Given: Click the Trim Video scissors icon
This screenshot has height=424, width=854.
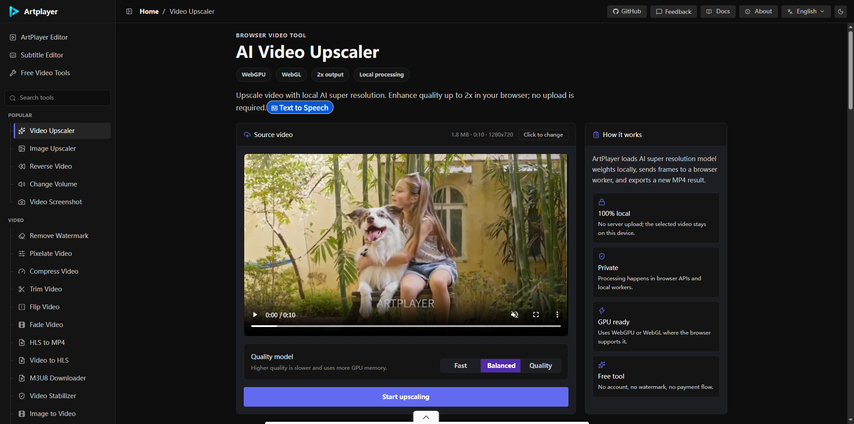Looking at the screenshot, I should 22,289.
